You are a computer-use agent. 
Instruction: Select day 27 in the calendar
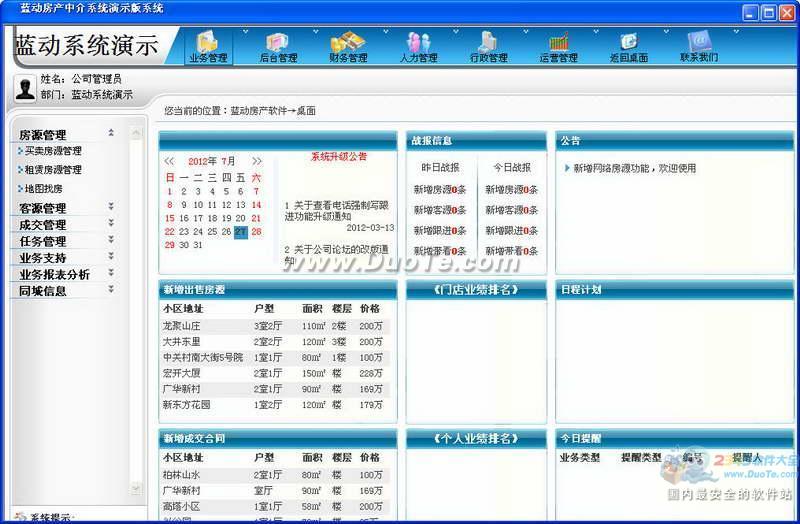[x=241, y=231]
